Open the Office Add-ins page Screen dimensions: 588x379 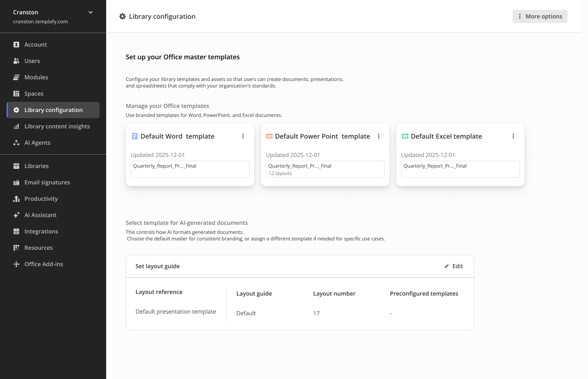coord(53,264)
